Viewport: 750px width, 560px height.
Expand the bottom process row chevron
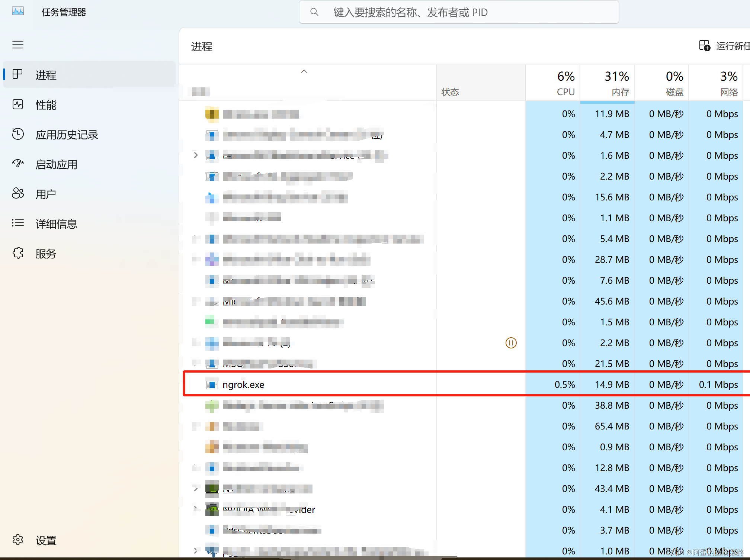tap(196, 551)
